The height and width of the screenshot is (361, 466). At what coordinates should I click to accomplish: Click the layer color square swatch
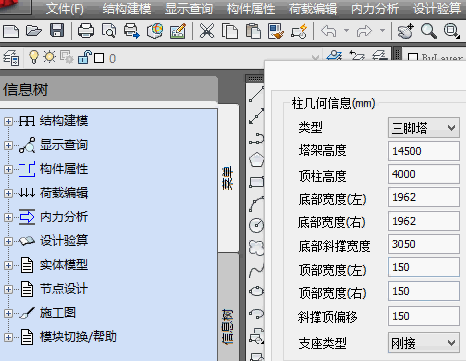(x=99, y=58)
